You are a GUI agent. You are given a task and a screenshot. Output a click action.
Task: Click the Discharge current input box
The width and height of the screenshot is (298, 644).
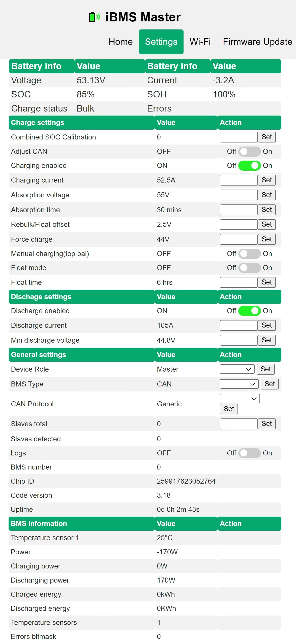coord(238,326)
